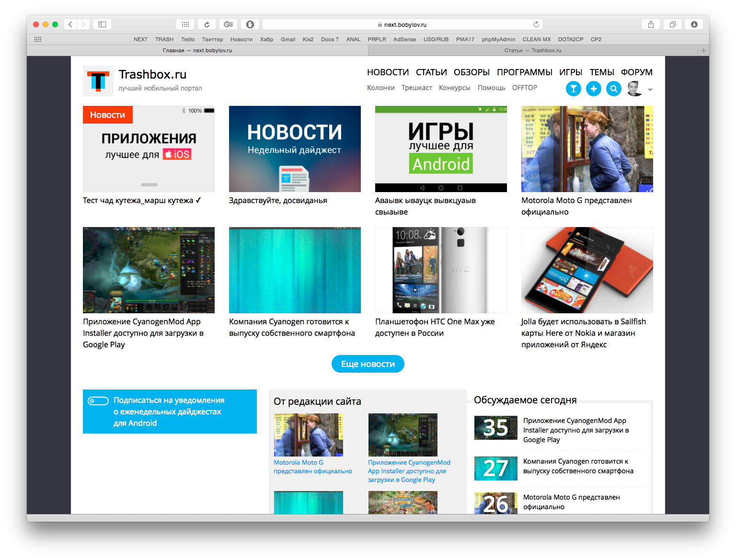Open editorial link 'Motorola Moto G представлен официально'
The height and width of the screenshot is (560, 736).
click(313, 467)
